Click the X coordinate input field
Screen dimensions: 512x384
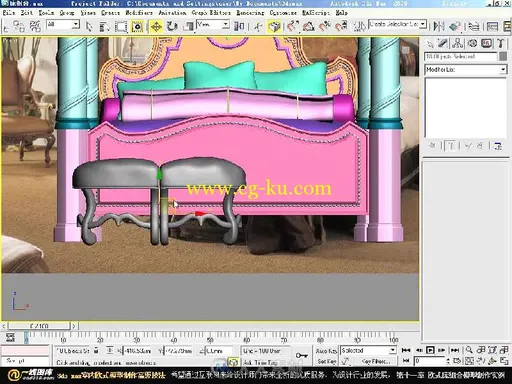pos(137,351)
